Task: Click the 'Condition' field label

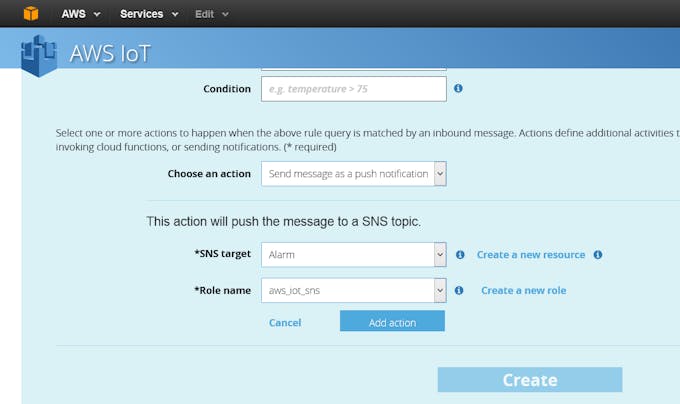Action: (x=227, y=89)
